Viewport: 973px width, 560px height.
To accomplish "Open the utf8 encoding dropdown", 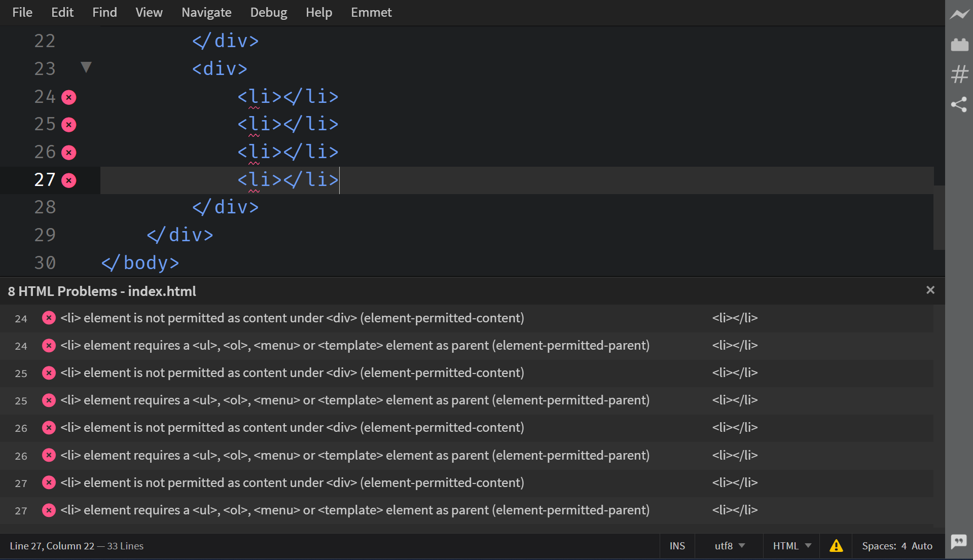I will (x=729, y=546).
